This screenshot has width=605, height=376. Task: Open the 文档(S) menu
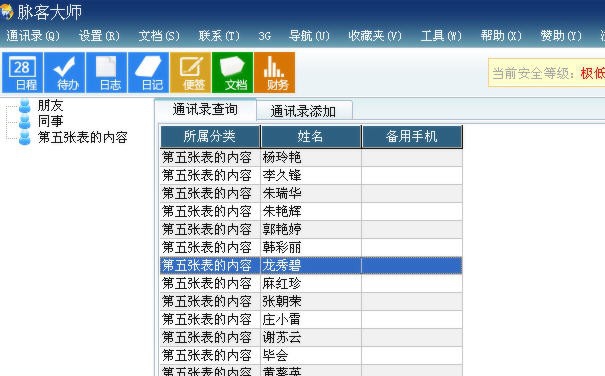click(159, 36)
